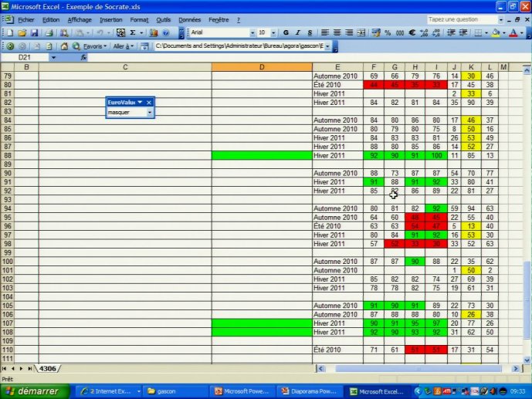Screen dimensions: 532x399
Task: Open the Fichier menu
Action: coord(25,20)
